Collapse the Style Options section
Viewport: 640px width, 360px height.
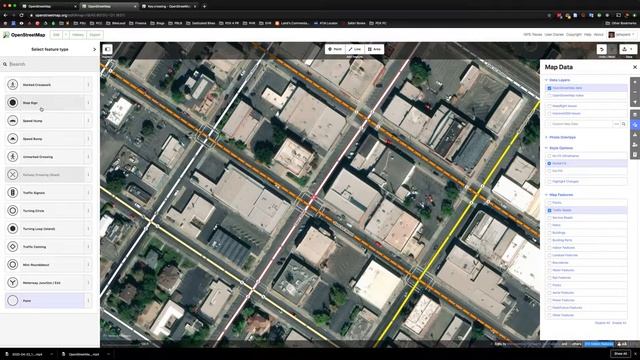tap(559, 148)
